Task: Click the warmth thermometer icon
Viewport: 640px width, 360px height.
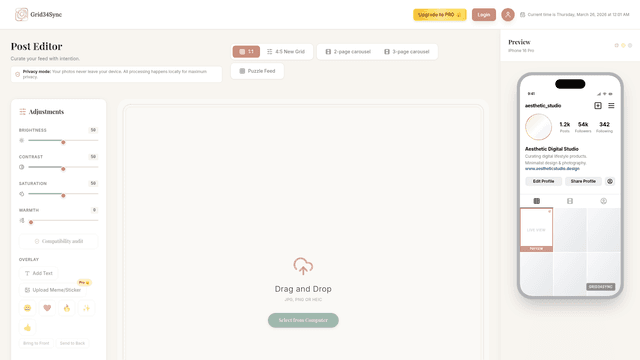Action: tap(22, 220)
